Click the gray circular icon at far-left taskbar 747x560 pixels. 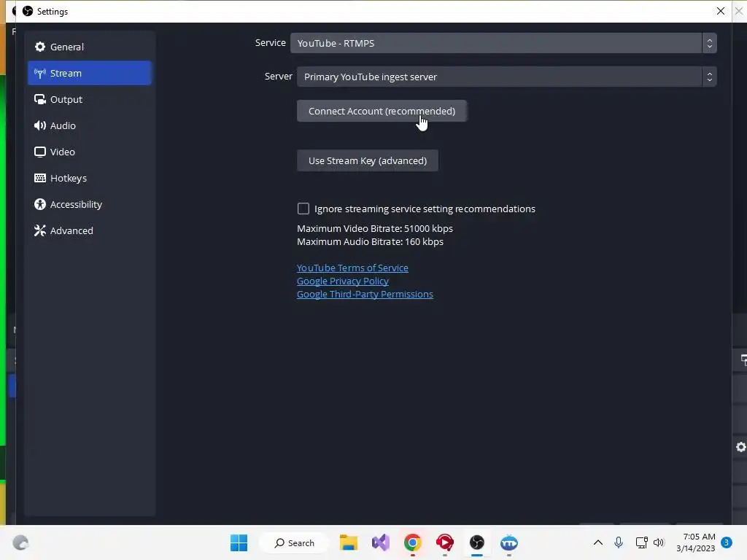click(x=20, y=542)
